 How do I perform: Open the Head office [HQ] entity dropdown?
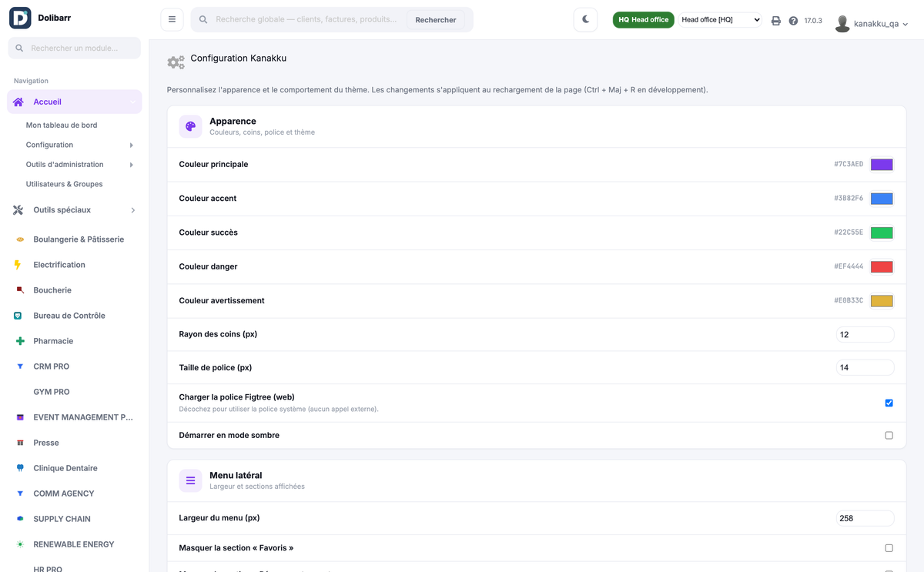click(721, 19)
